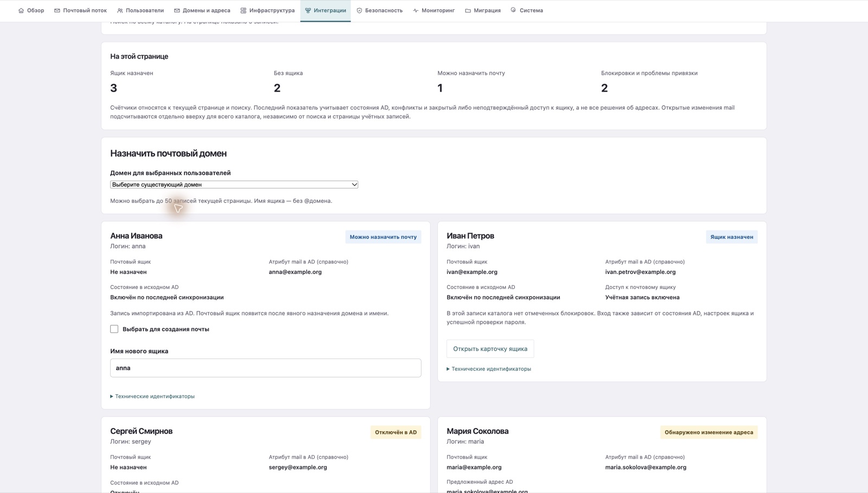Screen dimensions: 868x493
Task: Click the AD mail maria.sokolova@example.org
Action: click(x=646, y=467)
